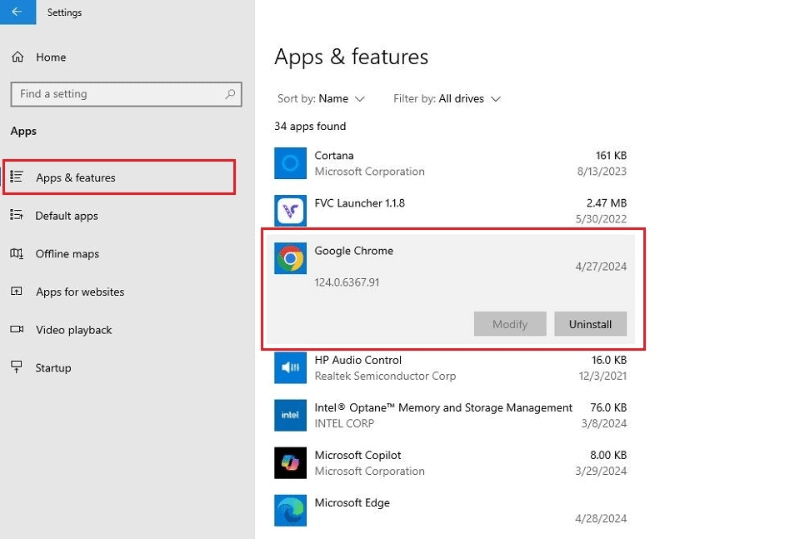This screenshot has width=800, height=539.
Task: Click the back arrow in Settings
Action: (16, 12)
